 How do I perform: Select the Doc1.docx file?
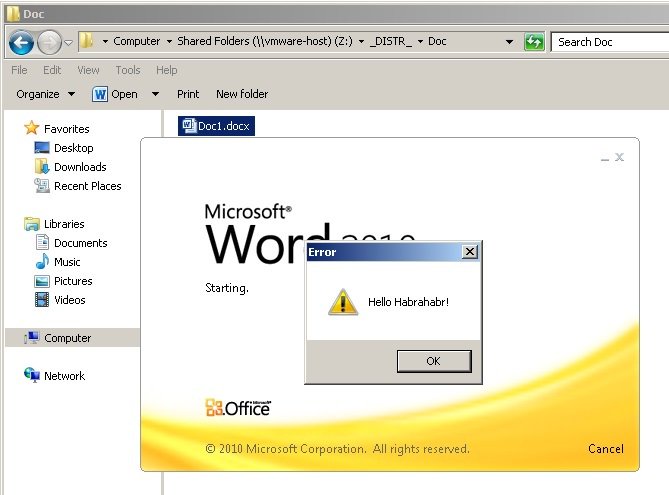[x=216, y=126]
